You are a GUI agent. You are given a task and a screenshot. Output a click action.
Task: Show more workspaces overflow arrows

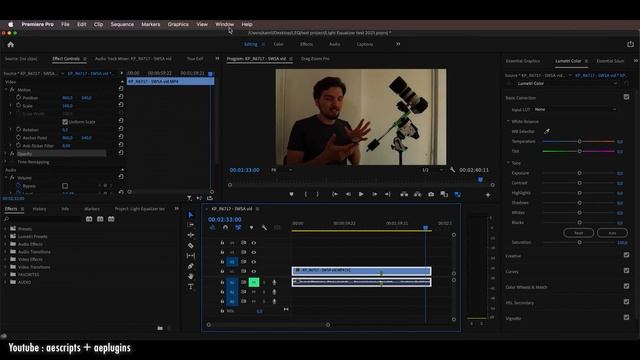398,44
